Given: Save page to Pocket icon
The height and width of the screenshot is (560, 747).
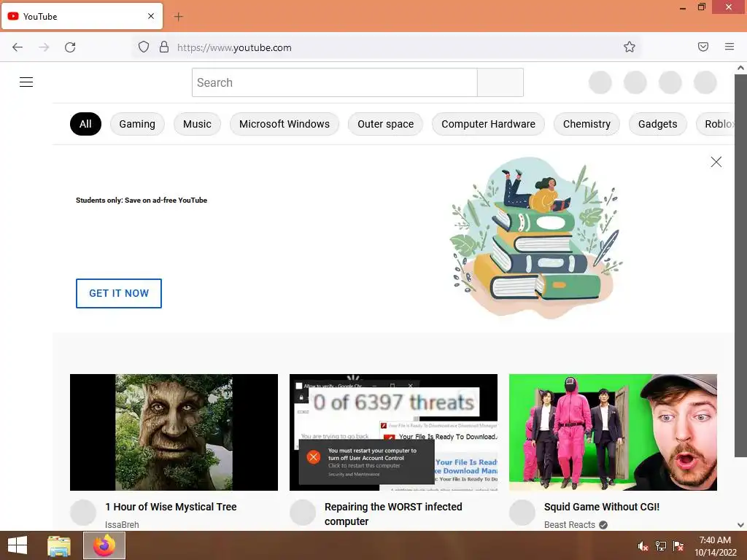Looking at the screenshot, I should [703, 47].
